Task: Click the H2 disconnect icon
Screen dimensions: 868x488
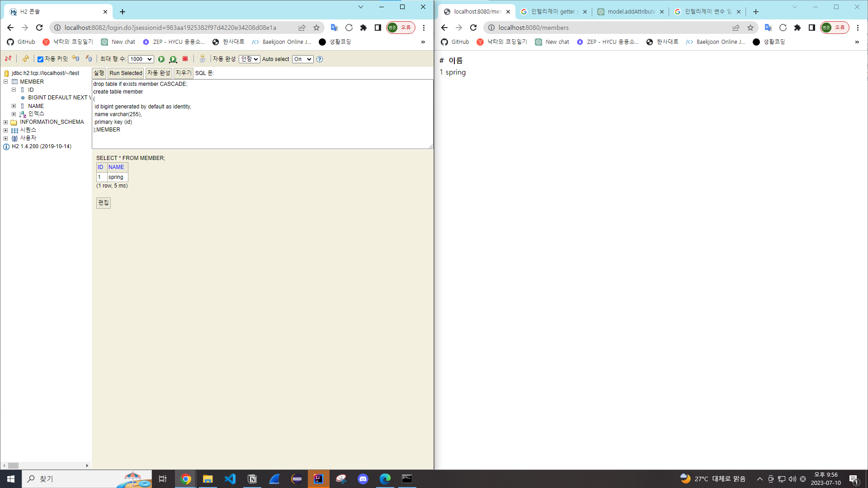Action: click(8, 59)
